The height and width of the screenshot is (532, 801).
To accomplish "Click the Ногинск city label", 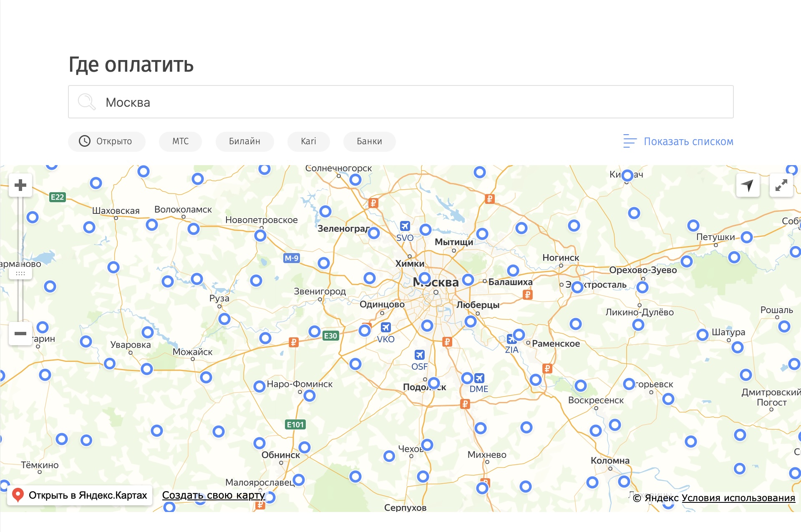I will point(561,258).
